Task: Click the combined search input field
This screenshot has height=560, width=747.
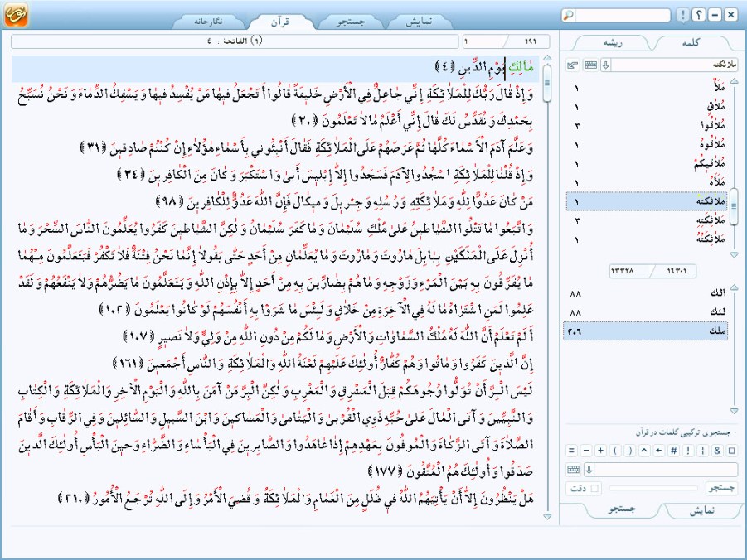Action: click(666, 470)
